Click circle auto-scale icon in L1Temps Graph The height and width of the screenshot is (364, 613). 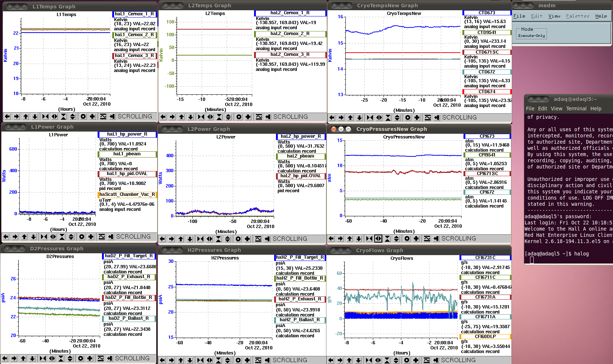tap(83, 117)
